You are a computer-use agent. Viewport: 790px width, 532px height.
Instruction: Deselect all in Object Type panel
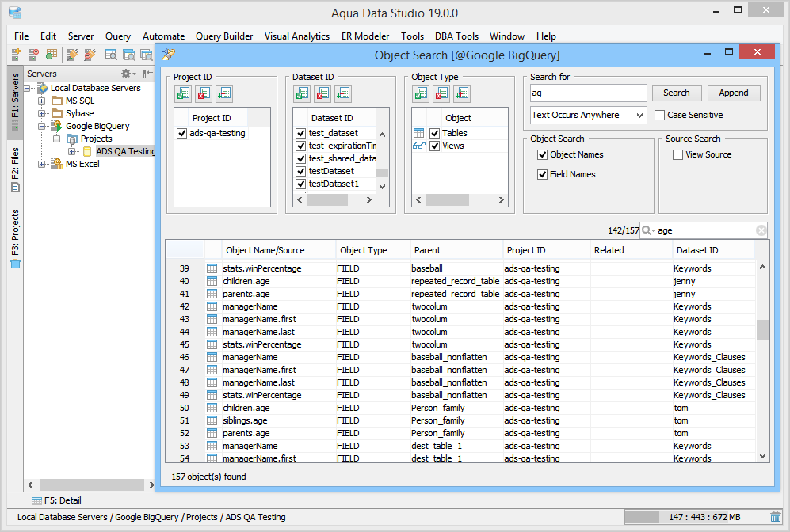click(442, 93)
